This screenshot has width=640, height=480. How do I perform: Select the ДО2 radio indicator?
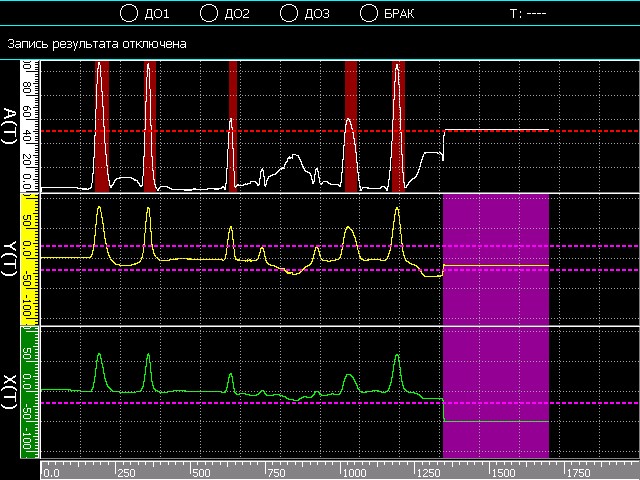pyautogui.click(x=209, y=14)
